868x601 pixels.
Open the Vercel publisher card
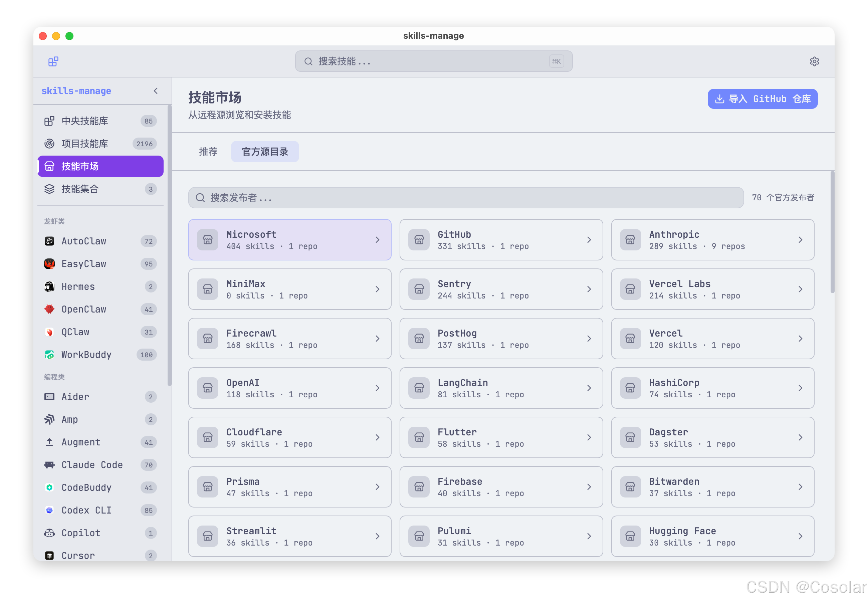click(713, 339)
